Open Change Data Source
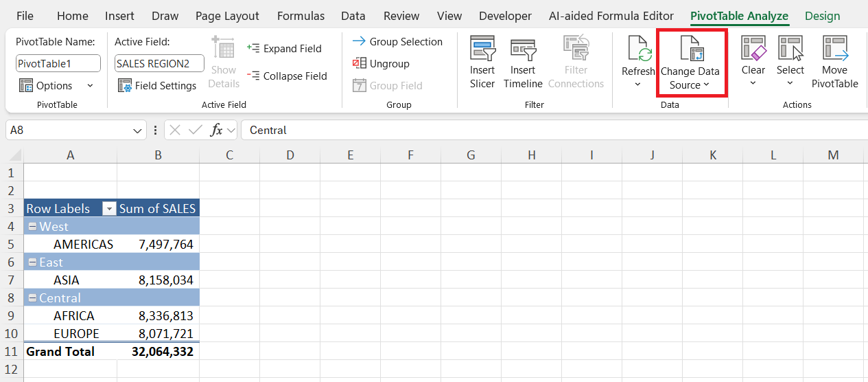 pyautogui.click(x=690, y=63)
